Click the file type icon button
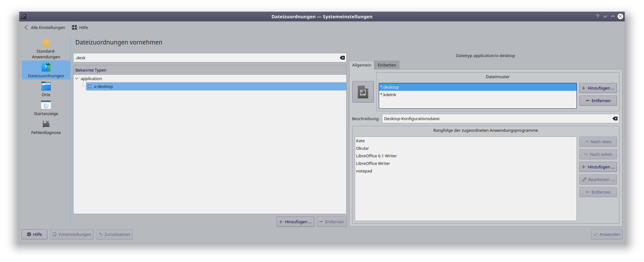Image resolution: width=644 pixels, height=262 pixels. [363, 92]
